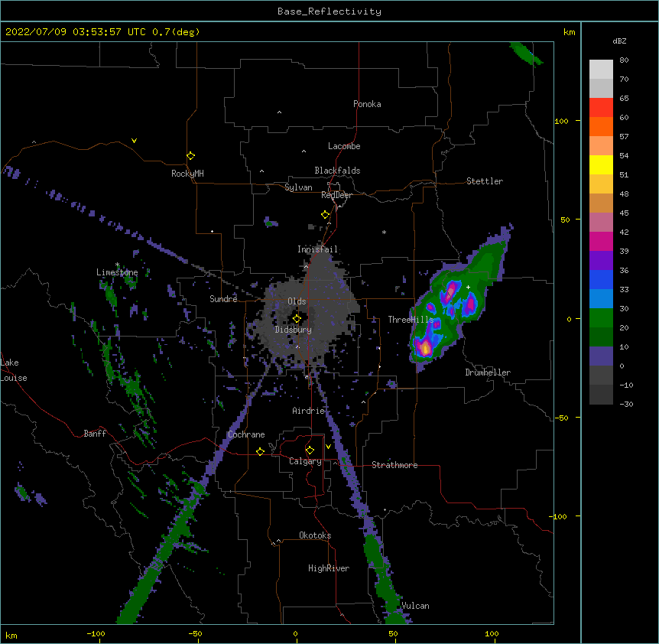Select the yellow diamond marker below Cochrane

point(260,451)
